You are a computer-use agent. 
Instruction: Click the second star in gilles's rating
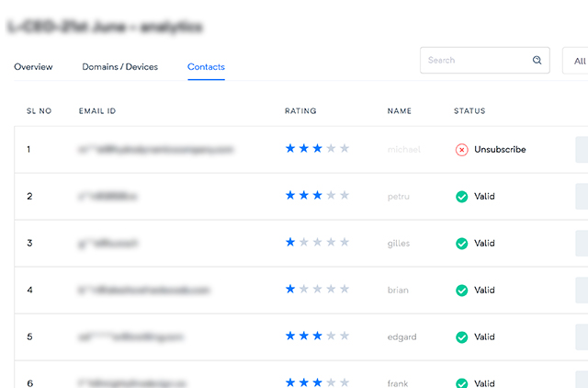[304, 242]
